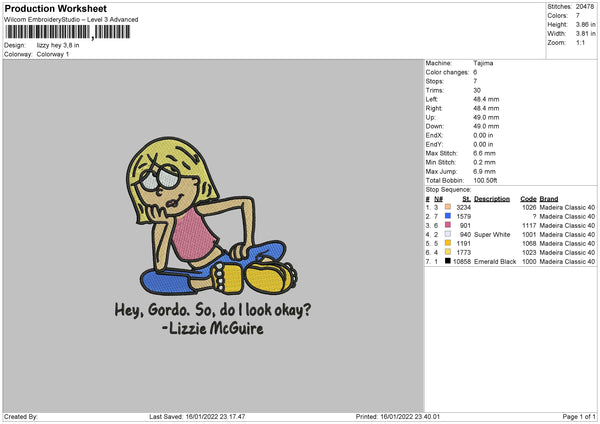This screenshot has height=424, width=600.
Task: Click the Min Stitch value 0.2 mm
Action: click(484, 162)
